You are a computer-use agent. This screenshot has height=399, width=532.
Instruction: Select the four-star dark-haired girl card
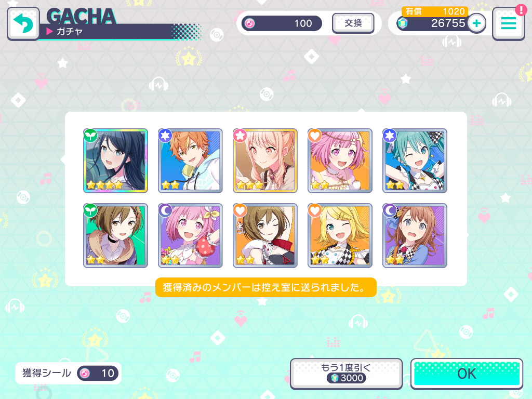[x=115, y=161]
